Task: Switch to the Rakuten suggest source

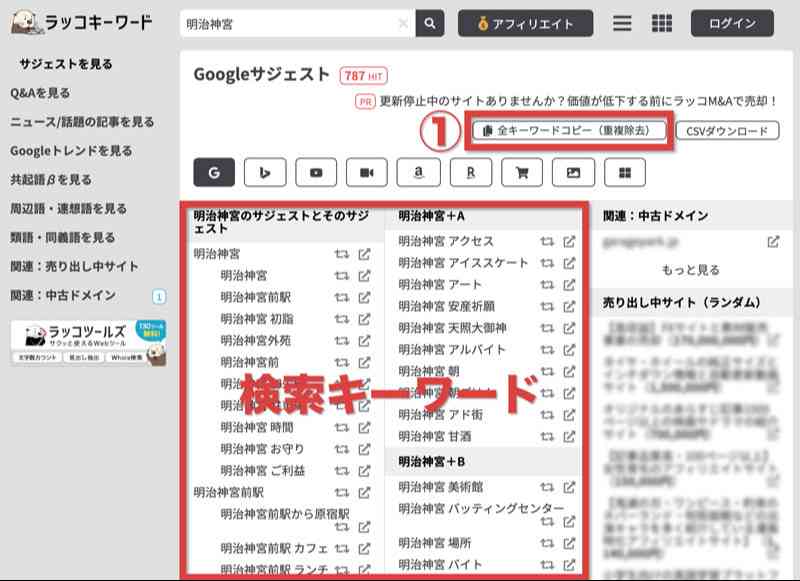Action: (471, 172)
